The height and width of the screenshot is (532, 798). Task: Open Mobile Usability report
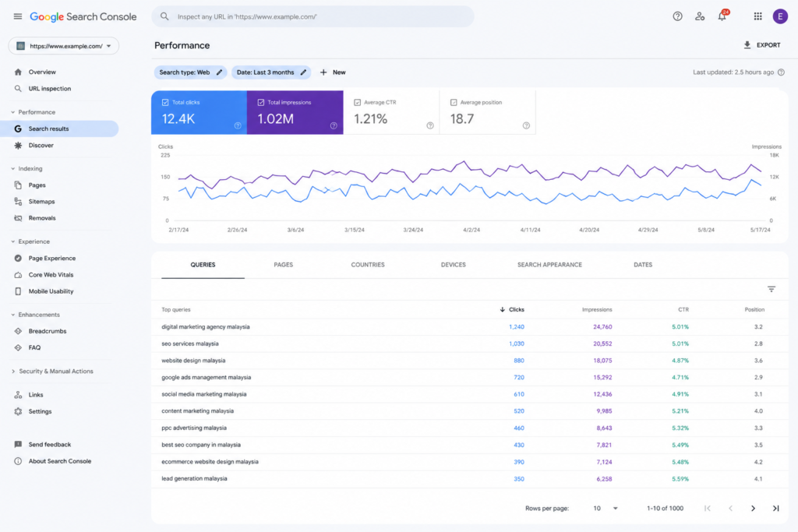point(51,291)
